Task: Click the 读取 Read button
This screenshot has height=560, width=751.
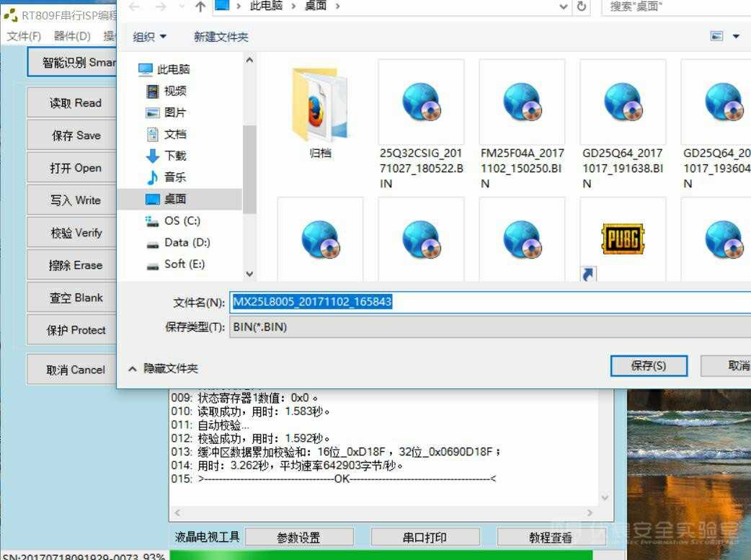Action: (72, 103)
